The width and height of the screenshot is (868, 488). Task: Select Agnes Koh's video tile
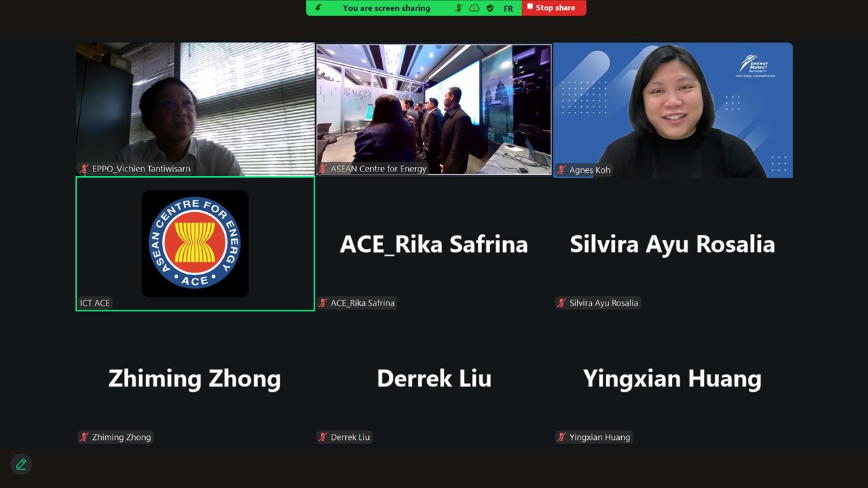pyautogui.click(x=673, y=110)
